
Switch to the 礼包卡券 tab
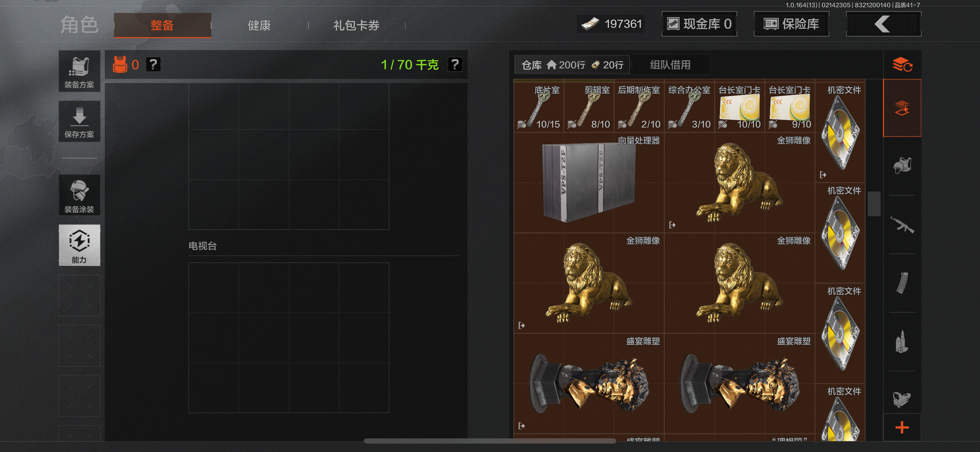(x=356, y=26)
